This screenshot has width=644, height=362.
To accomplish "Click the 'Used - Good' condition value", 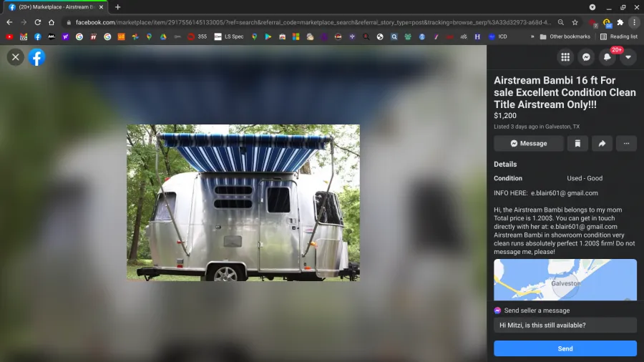I will [585, 178].
